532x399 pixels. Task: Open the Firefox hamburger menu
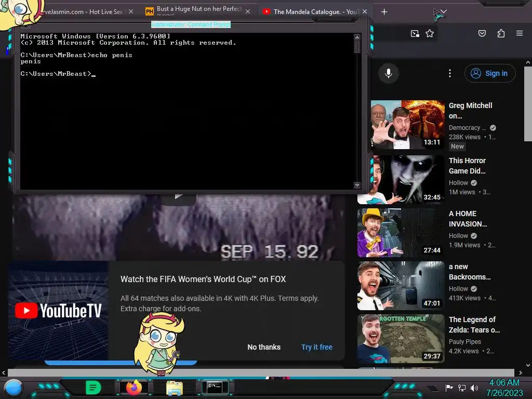coord(520,33)
